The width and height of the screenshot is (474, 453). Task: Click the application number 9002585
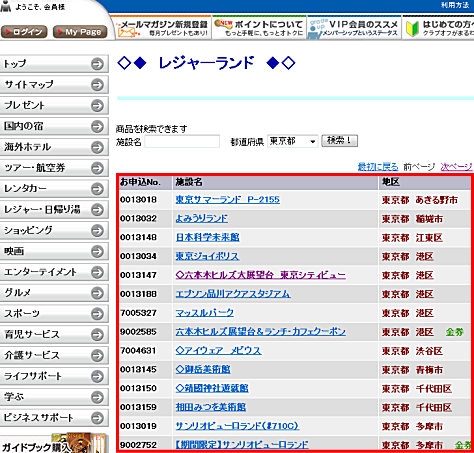[x=138, y=332]
